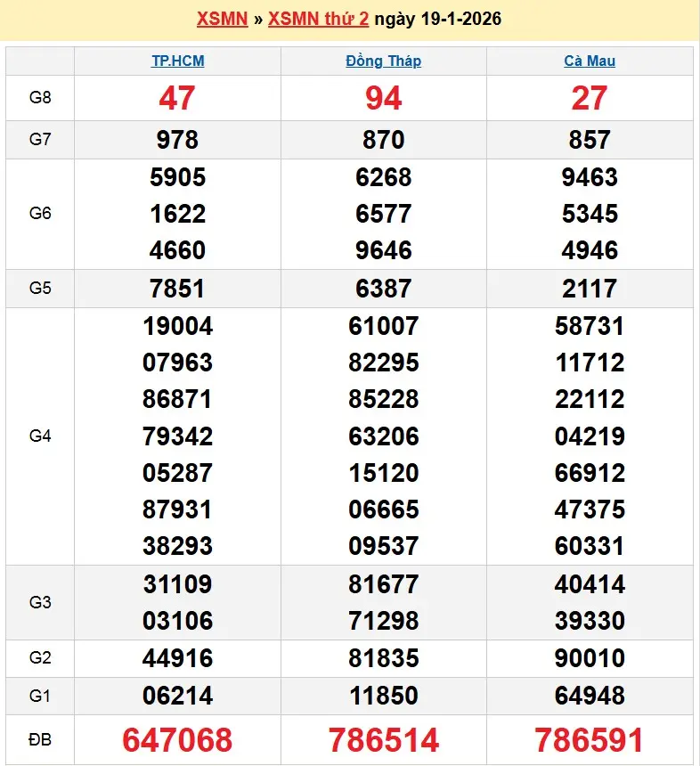Open the Đồng Tháp column header link

[x=383, y=61]
